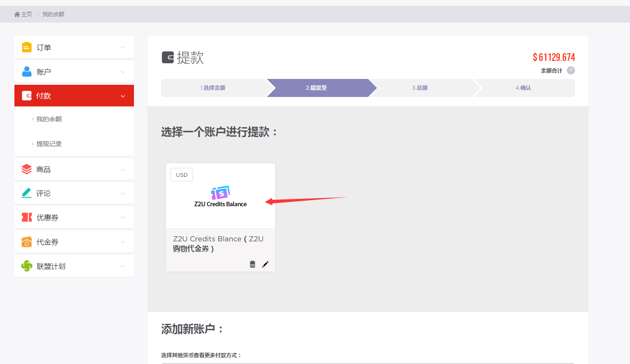Screen dimensions: 630x364
Task: Expand the 联盟计划 menu chevron
Action: [x=123, y=267]
